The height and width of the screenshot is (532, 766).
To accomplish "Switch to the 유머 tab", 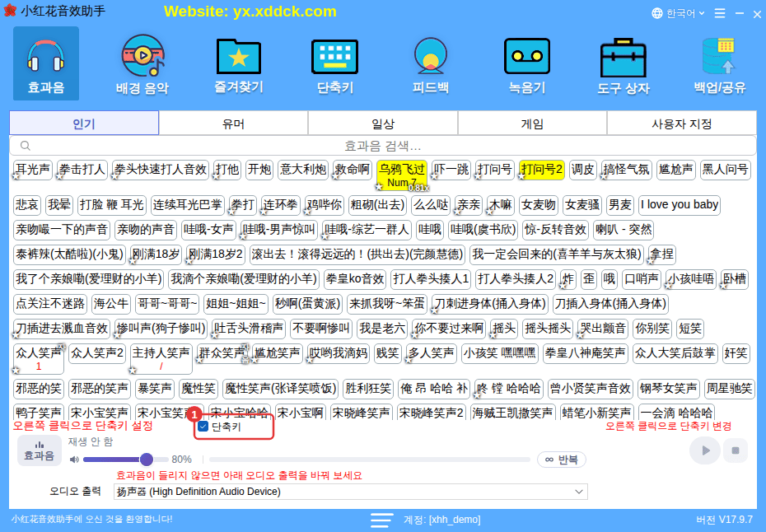I will 234,123.
